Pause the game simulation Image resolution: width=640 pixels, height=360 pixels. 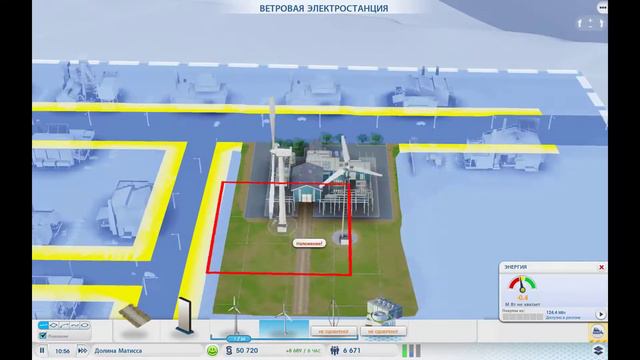[x=42, y=350]
